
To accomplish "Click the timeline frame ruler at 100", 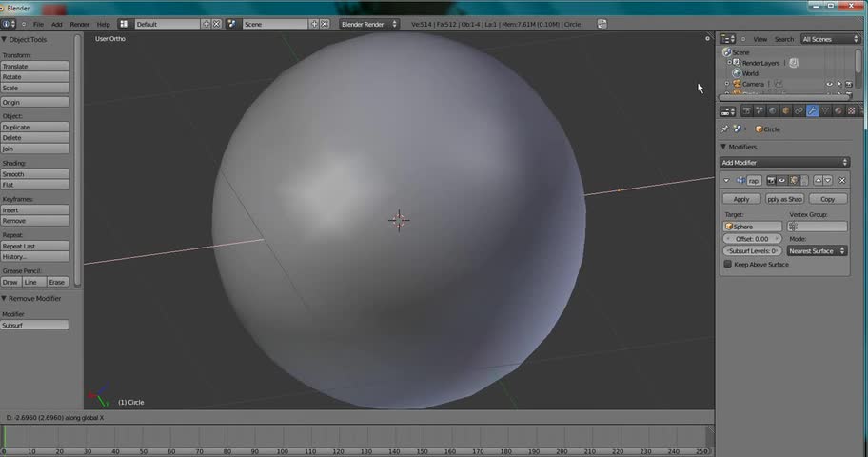I will (x=283, y=451).
